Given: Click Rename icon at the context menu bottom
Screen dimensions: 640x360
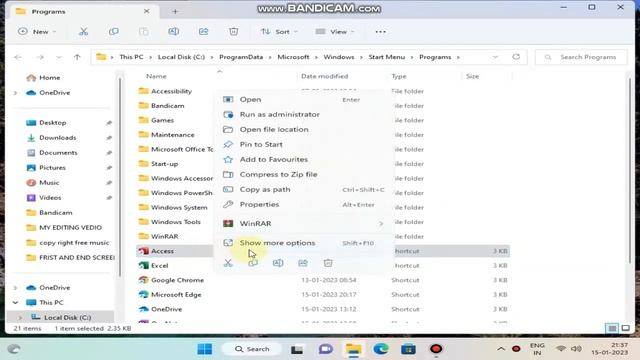Looking at the screenshot, I should [x=278, y=263].
